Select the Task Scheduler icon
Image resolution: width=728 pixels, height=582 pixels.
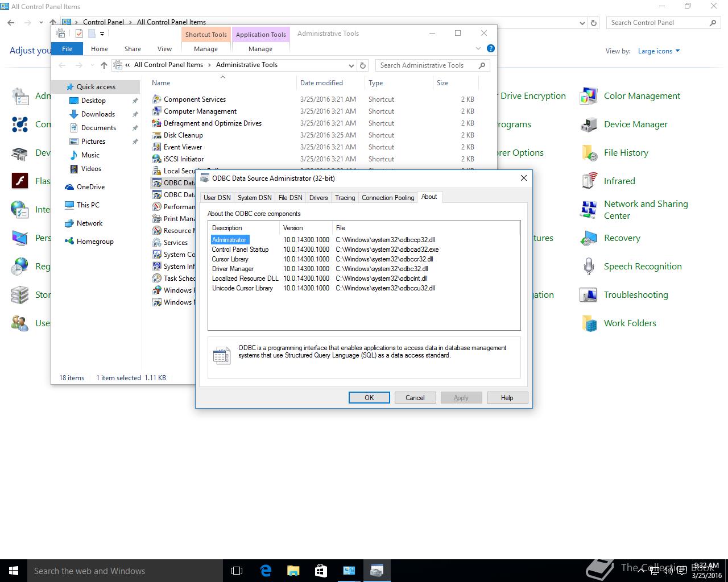[157, 278]
